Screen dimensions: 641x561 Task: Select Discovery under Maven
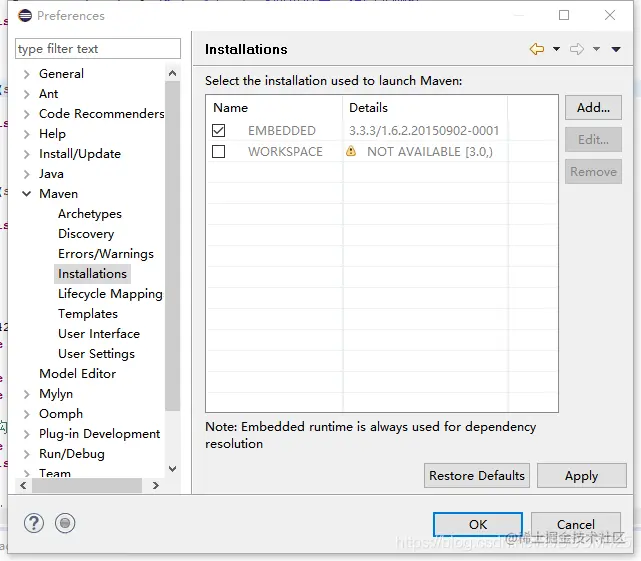86,234
